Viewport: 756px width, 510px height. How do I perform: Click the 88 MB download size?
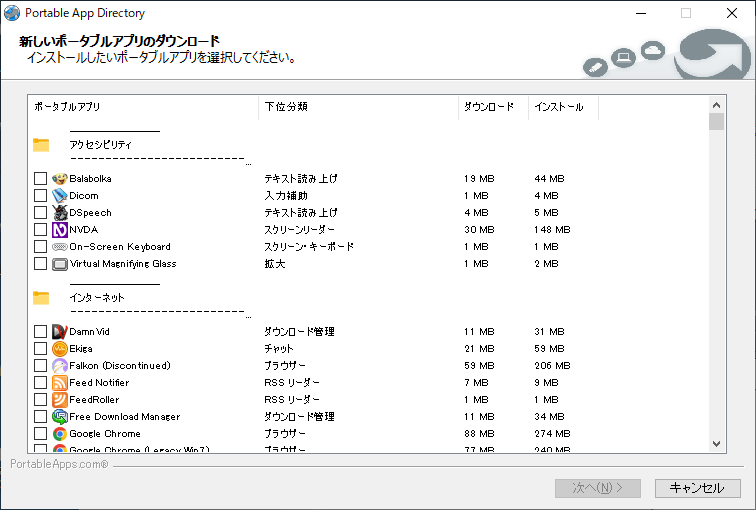click(x=479, y=434)
